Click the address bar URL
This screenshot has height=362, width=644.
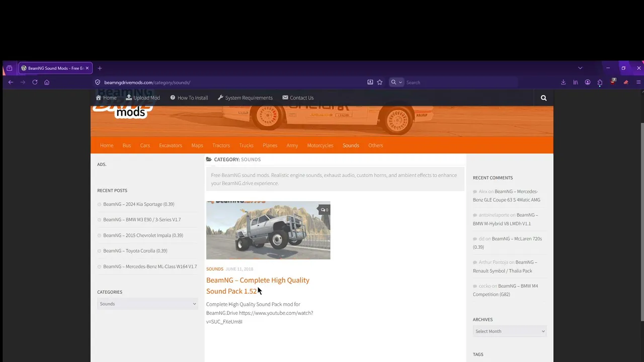pyautogui.click(x=147, y=82)
